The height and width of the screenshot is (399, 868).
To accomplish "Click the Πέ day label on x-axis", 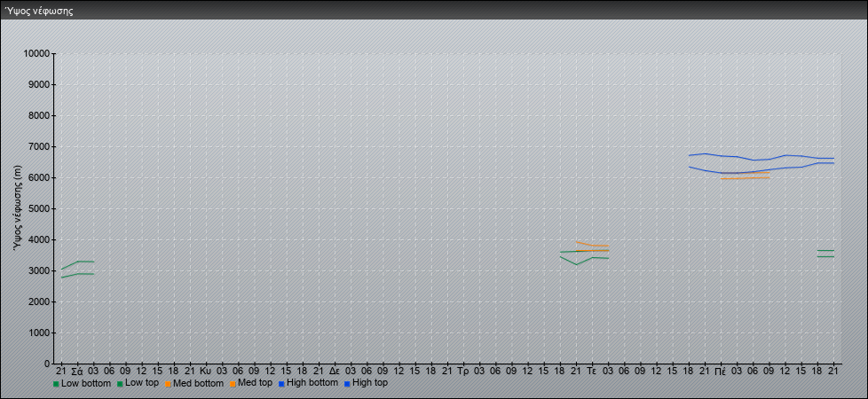I will (721, 371).
